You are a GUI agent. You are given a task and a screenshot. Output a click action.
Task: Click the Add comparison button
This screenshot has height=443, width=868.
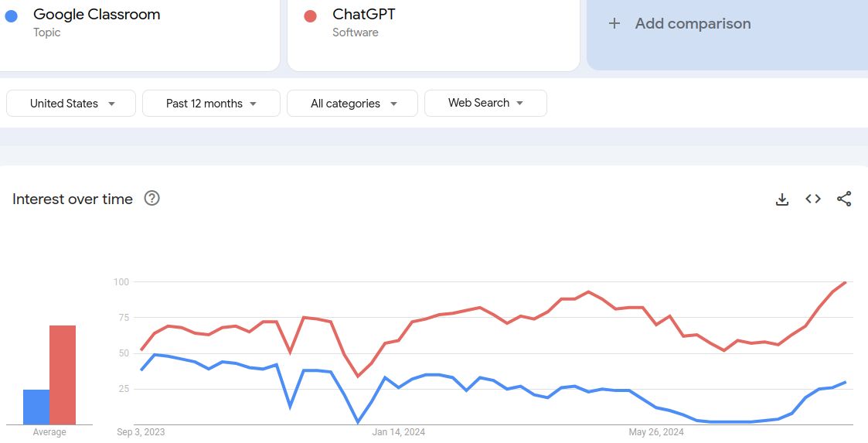pos(693,24)
